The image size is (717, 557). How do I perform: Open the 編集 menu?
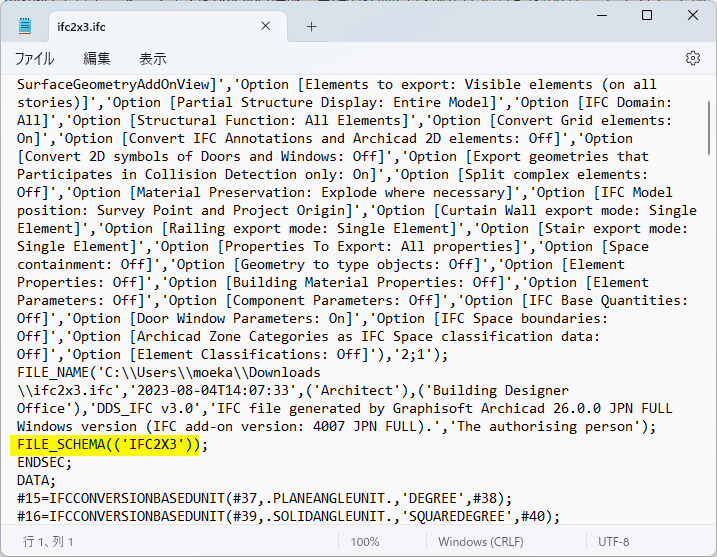click(97, 59)
